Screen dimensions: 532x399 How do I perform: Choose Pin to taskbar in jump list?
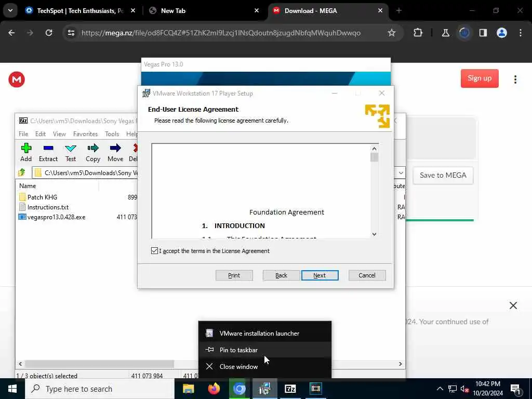pyautogui.click(x=265, y=350)
